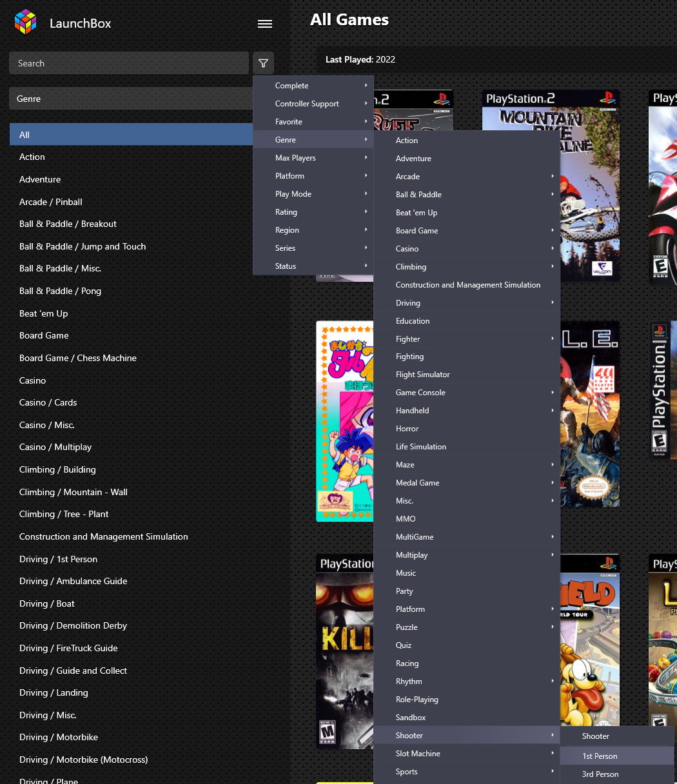This screenshot has height=784, width=677.
Task: Click the filter funnel icon
Action: 263,63
